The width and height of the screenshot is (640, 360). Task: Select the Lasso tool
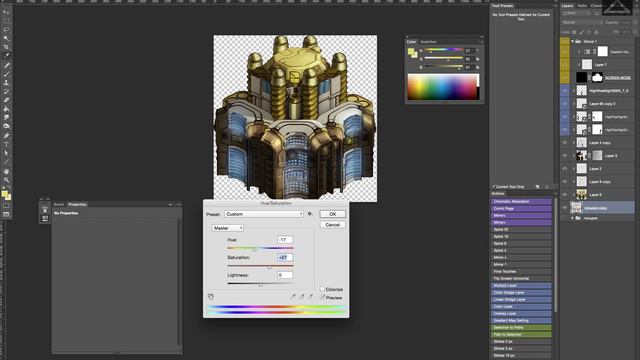6,30
